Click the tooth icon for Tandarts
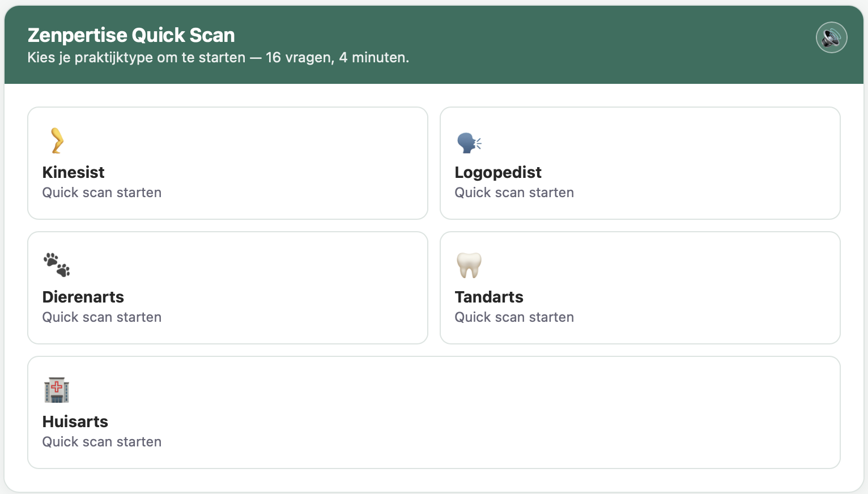The image size is (868, 494). point(469,265)
